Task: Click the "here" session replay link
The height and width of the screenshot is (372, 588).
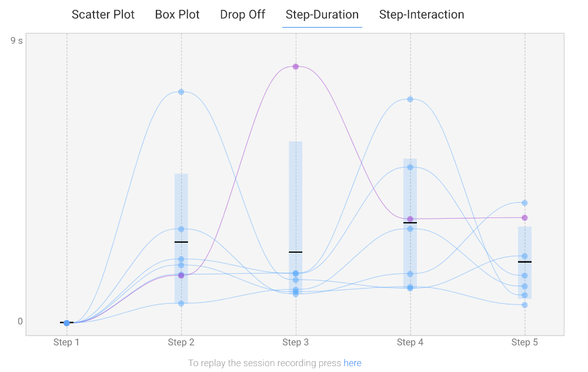Action: 352,363
